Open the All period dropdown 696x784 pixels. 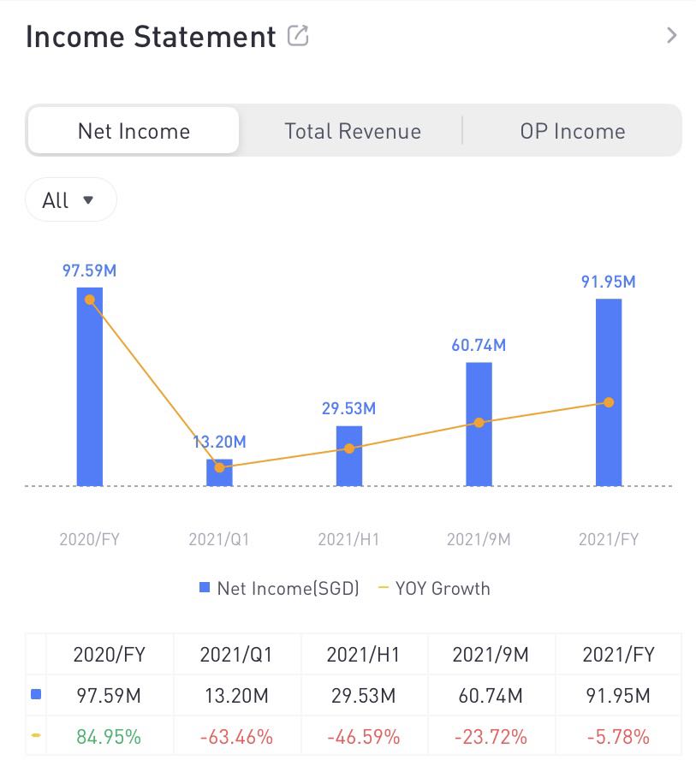coord(70,200)
